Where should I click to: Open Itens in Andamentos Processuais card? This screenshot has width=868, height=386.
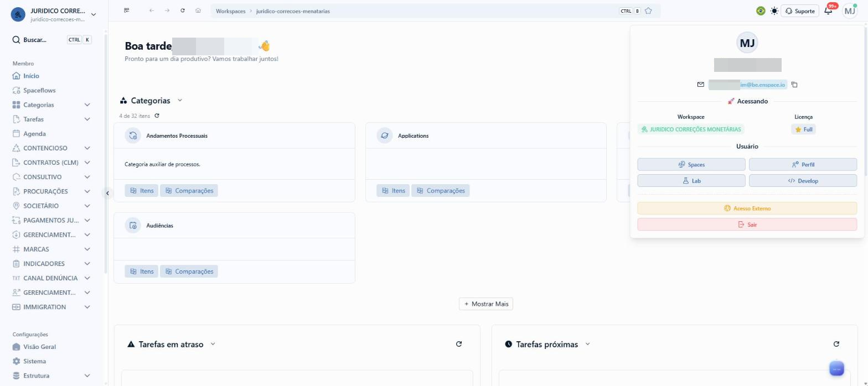[x=141, y=190]
